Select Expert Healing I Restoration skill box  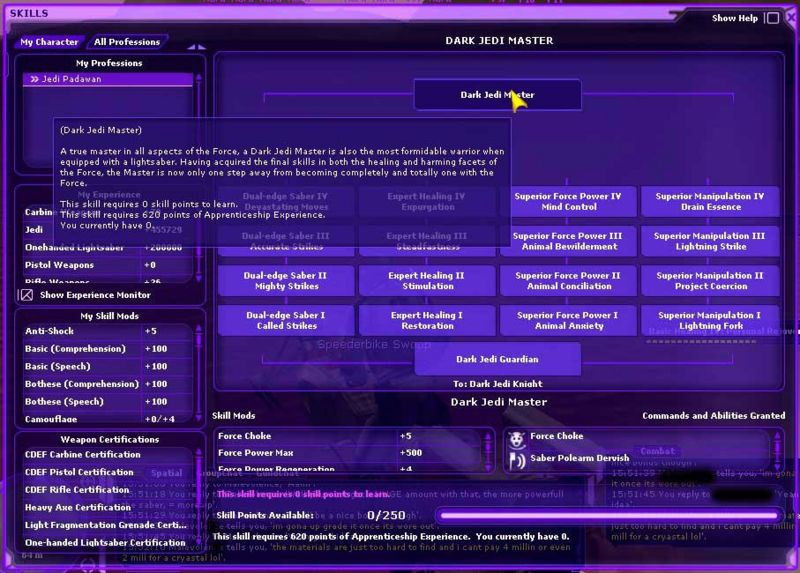click(x=427, y=320)
